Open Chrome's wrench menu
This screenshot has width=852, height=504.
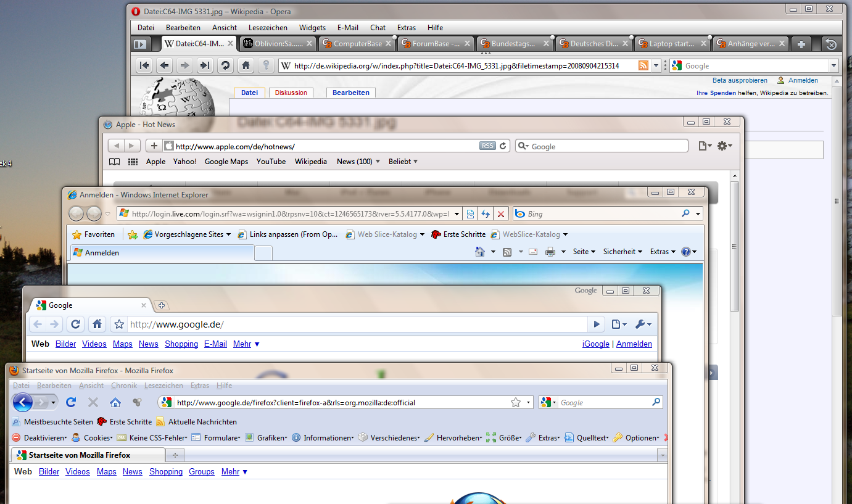(x=643, y=324)
